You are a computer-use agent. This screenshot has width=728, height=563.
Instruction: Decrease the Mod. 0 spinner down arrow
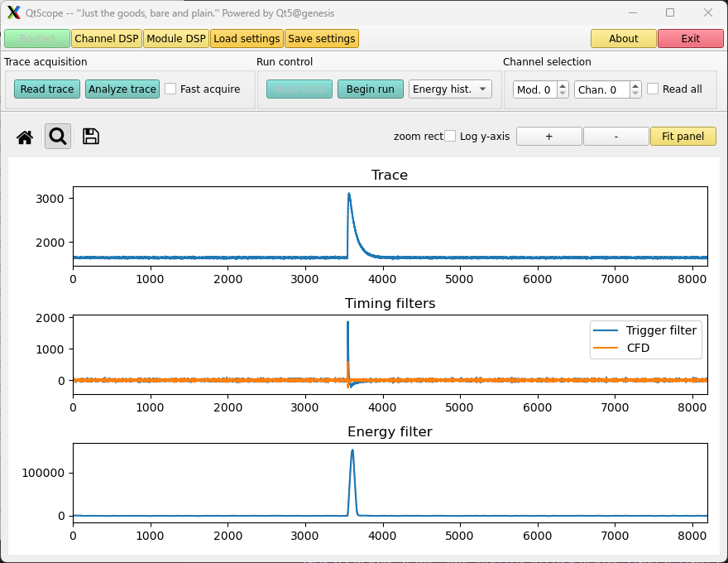point(563,94)
